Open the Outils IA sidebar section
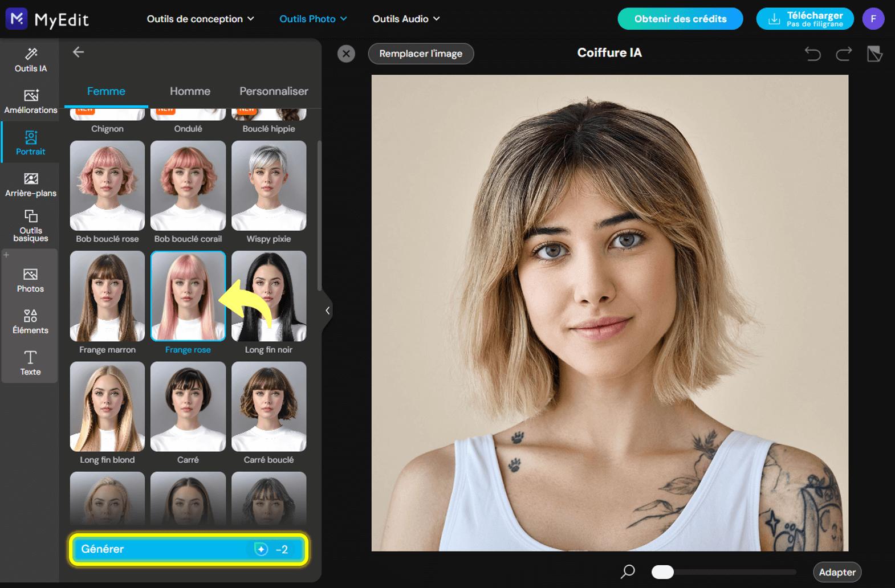 click(31, 60)
